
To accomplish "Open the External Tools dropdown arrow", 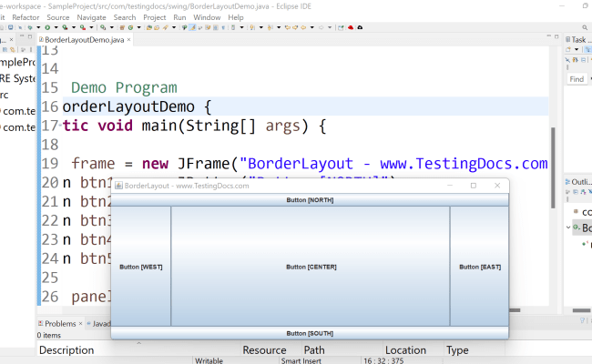I will 91,27.
